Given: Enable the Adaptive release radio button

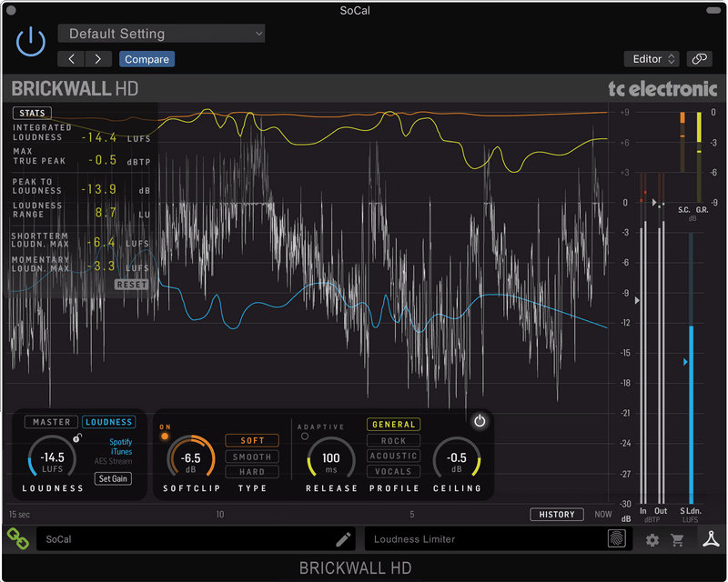Looking at the screenshot, I should click(x=305, y=436).
